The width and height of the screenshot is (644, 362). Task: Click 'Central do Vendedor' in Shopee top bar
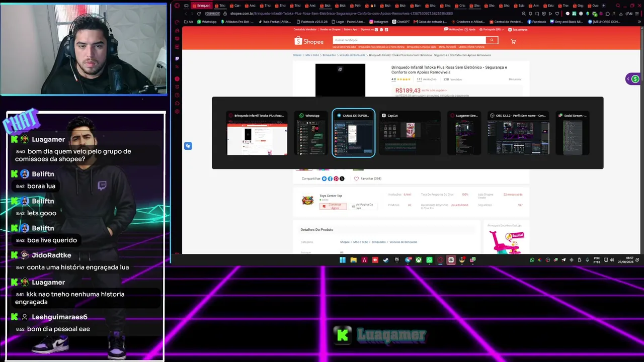tap(305, 30)
